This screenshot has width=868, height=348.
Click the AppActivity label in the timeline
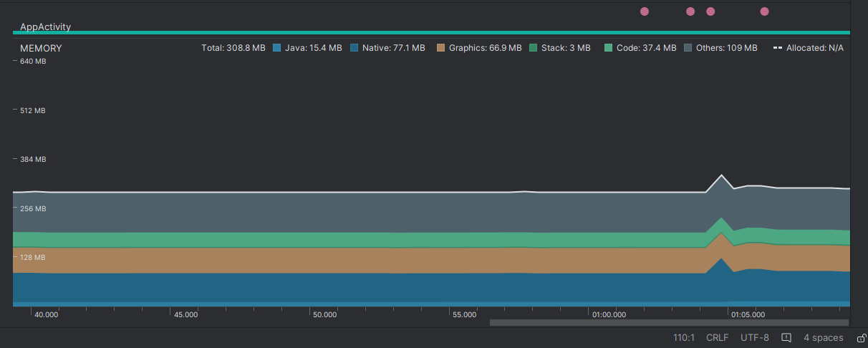point(45,26)
